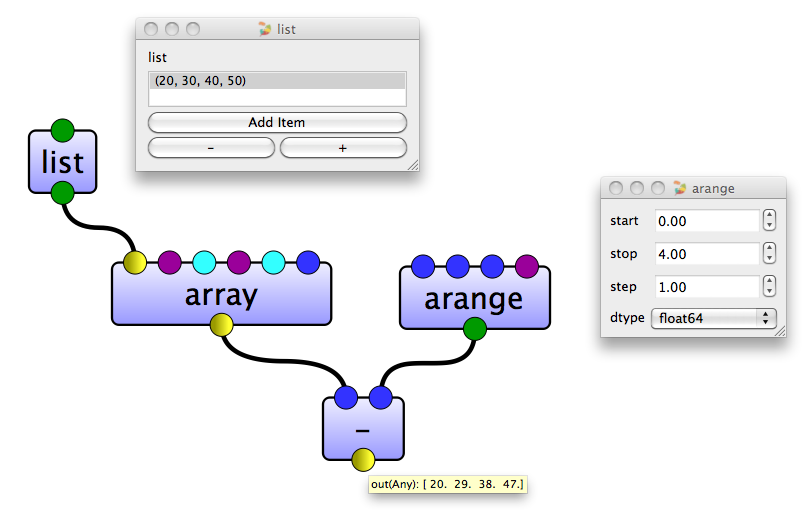
Task: Select the rightmost blue port on array node
Action: point(308,262)
